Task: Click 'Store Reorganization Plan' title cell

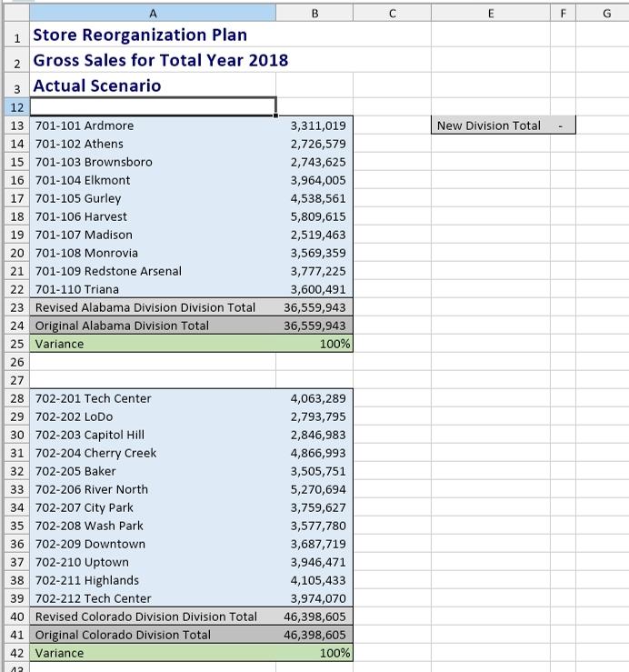Action: pos(153,35)
